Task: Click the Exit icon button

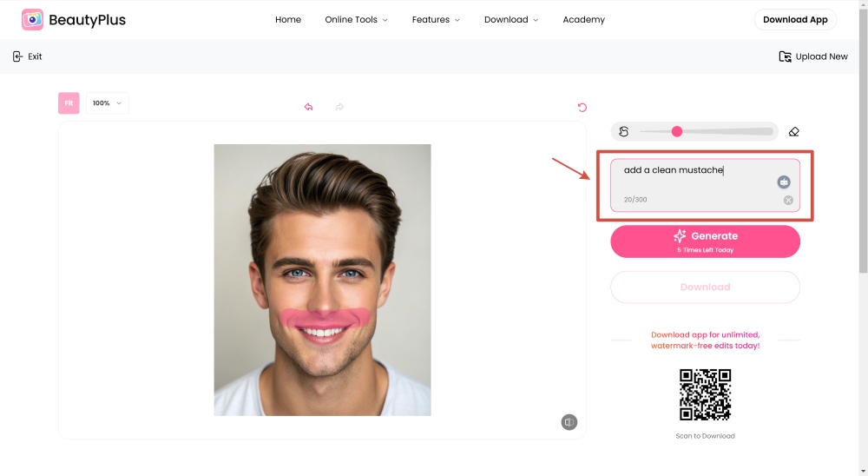Action: [x=17, y=56]
